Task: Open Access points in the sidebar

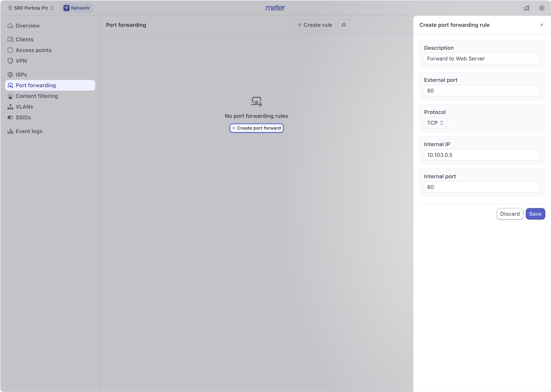Action: [50, 50]
